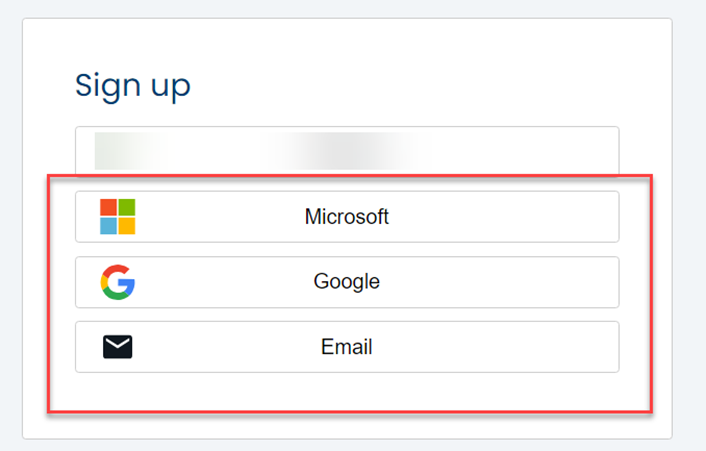The height and width of the screenshot is (451, 706).
Task: Sign up using the Google button
Action: [x=346, y=282]
